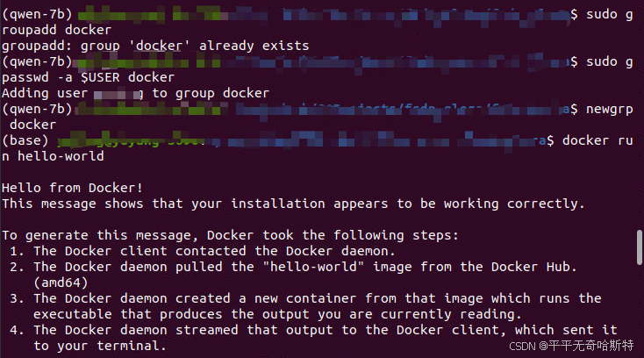
Task: Click the 'installation appears to be working correctly' line
Action: (x=293, y=204)
